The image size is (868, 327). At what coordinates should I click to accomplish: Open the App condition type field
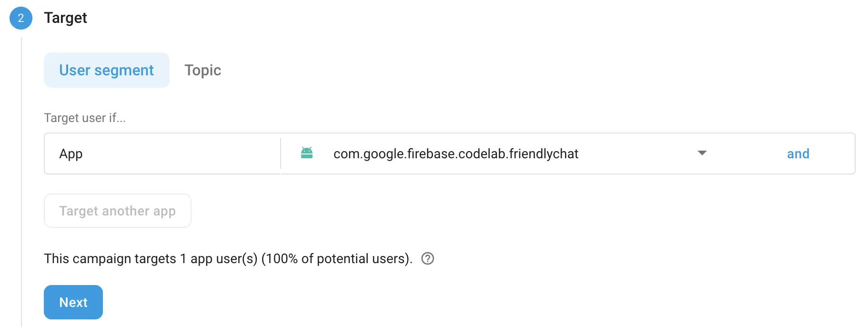click(162, 153)
